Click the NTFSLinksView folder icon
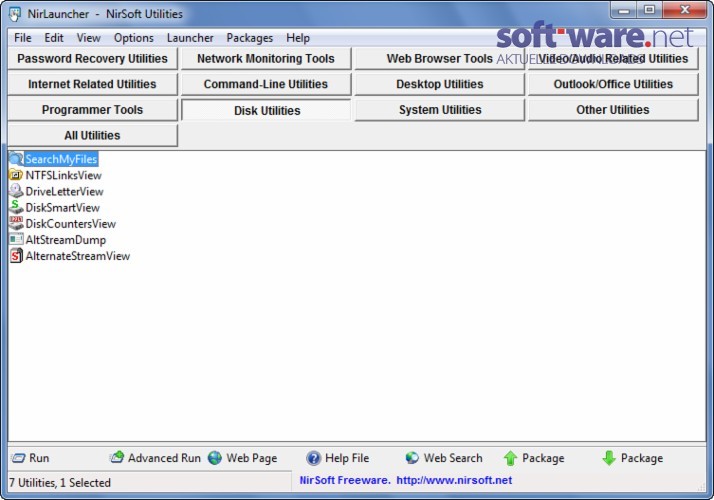Image resolution: width=714 pixels, height=500 pixels. click(x=16, y=175)
